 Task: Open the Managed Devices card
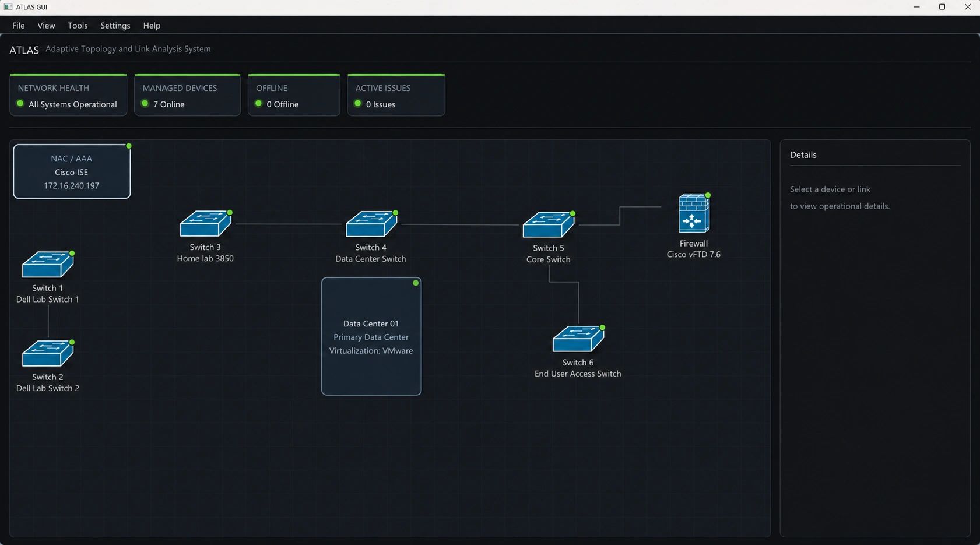coord(187,95)
